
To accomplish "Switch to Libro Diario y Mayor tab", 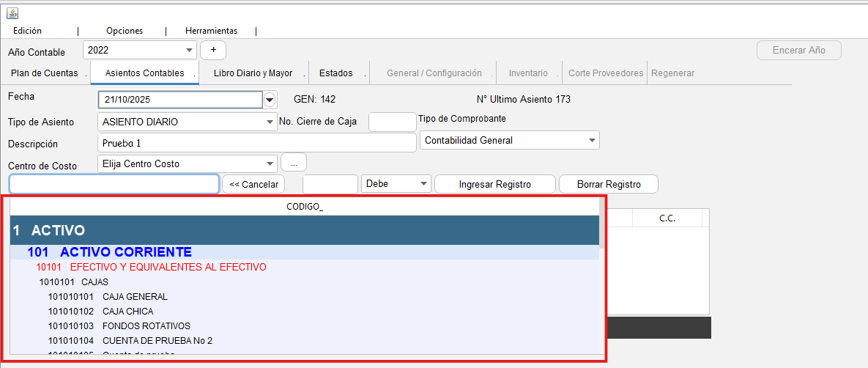I will 253,73.
